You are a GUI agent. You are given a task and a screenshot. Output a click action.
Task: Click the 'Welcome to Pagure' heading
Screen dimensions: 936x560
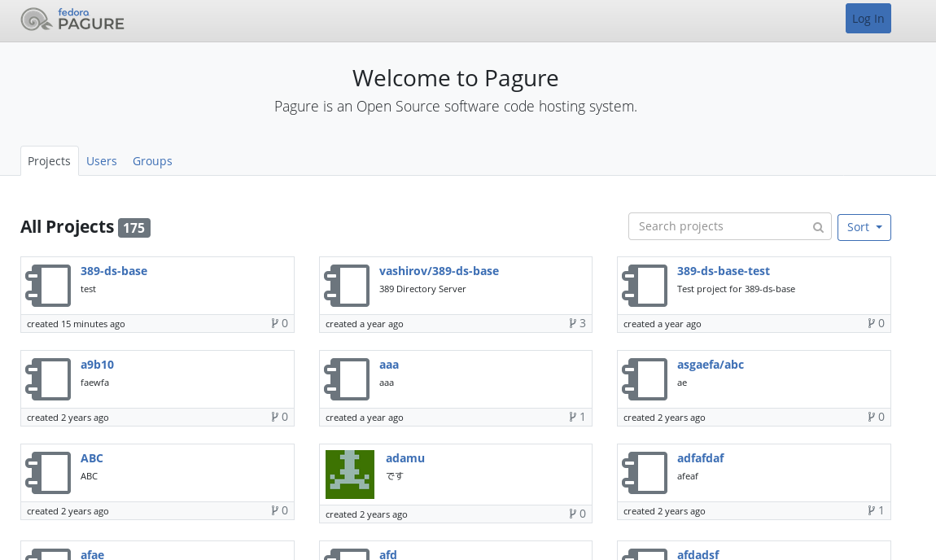click(456, 78)
